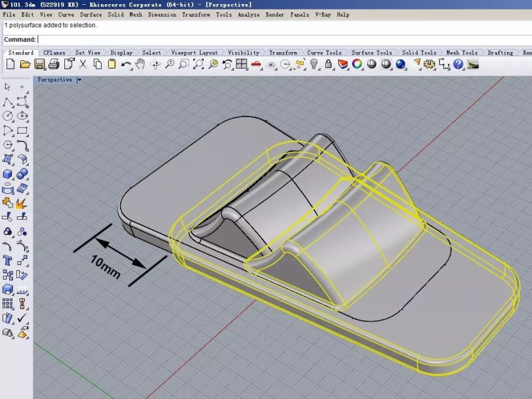
Task: Click the Undo arrow icon
Action: [x=126, y=64]
